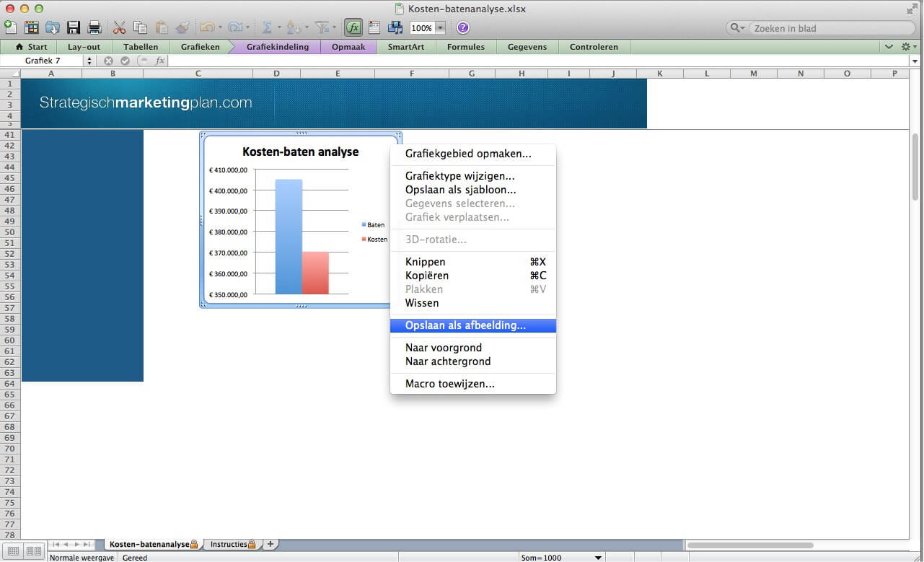The height and width of the screenshot is (562, 924).
Task: Choose Naar voorgrond menu item
Action: tap(472, 348)
